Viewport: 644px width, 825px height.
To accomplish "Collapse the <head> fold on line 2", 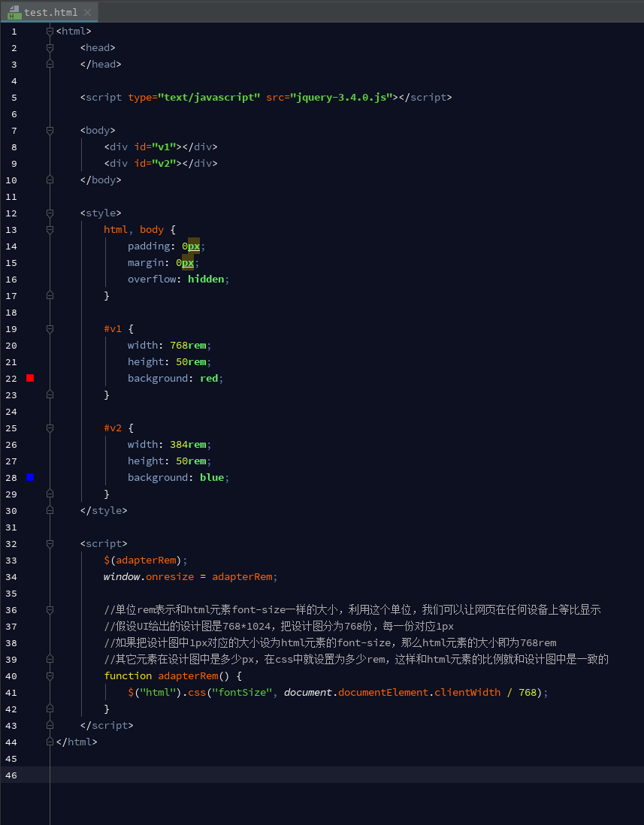I will (x=50, y=48).
